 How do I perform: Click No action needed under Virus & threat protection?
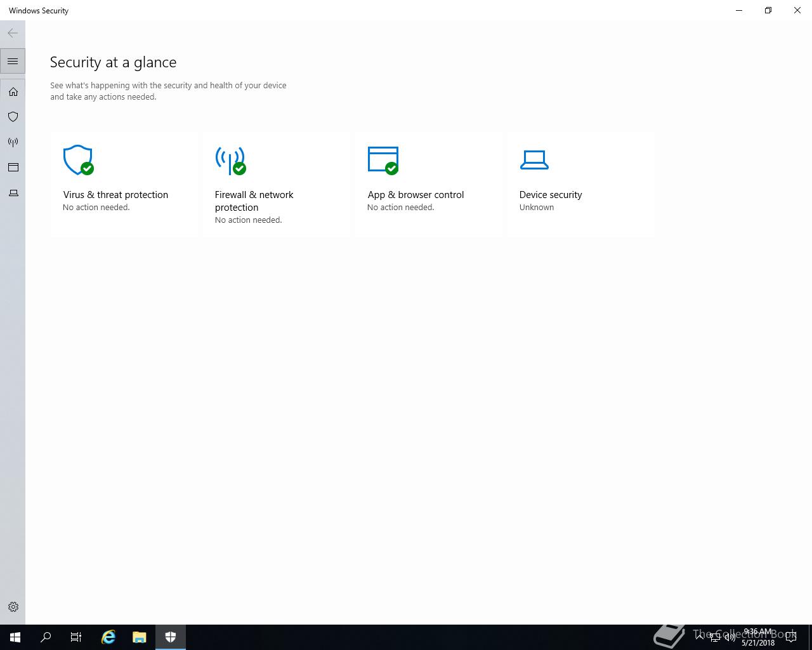pyautogui.click(x=96, y=208)
